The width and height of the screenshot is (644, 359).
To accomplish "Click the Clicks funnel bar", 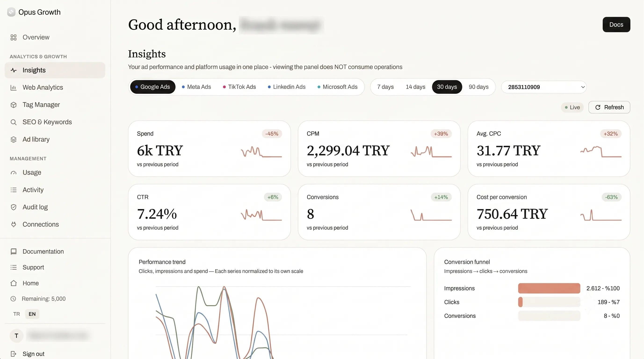I will click(x=549, y=302).
